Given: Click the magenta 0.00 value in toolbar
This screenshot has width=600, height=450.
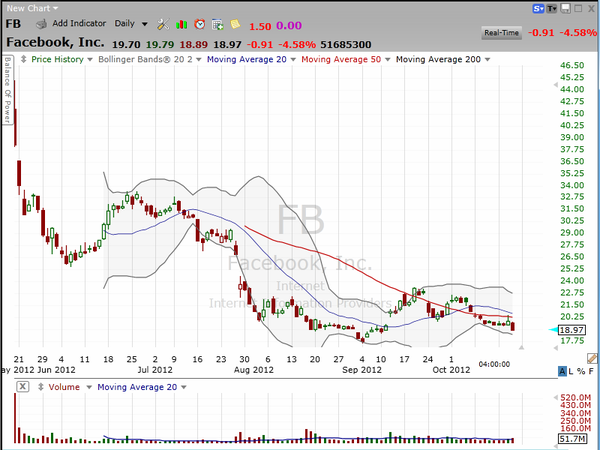Looking at the screenshot, I should click(x=289, y=26).
